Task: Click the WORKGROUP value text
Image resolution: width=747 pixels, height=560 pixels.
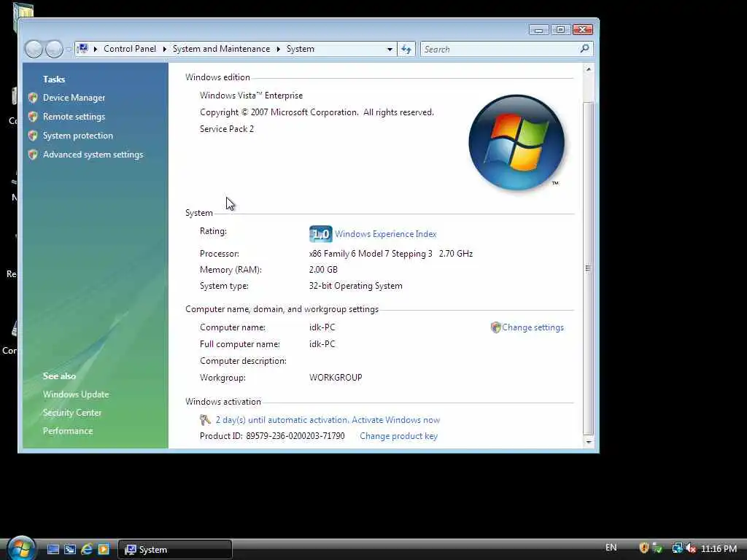Action: 336,378
